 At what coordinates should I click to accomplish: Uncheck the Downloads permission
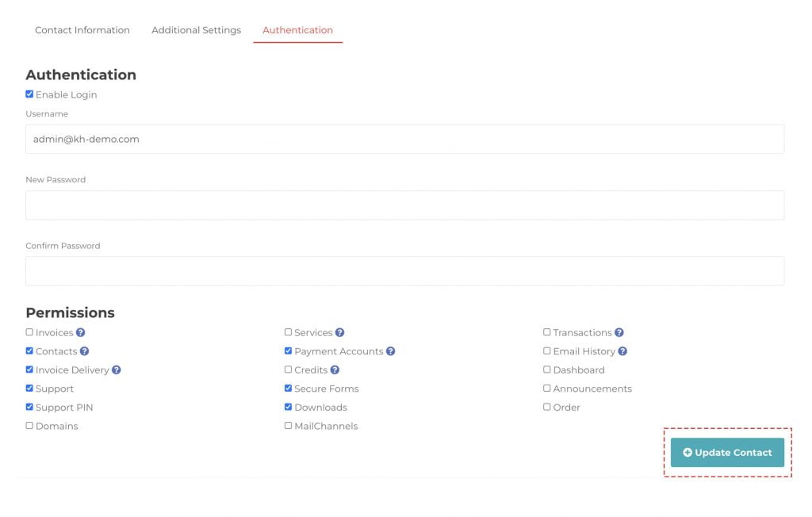pos(289,407)
